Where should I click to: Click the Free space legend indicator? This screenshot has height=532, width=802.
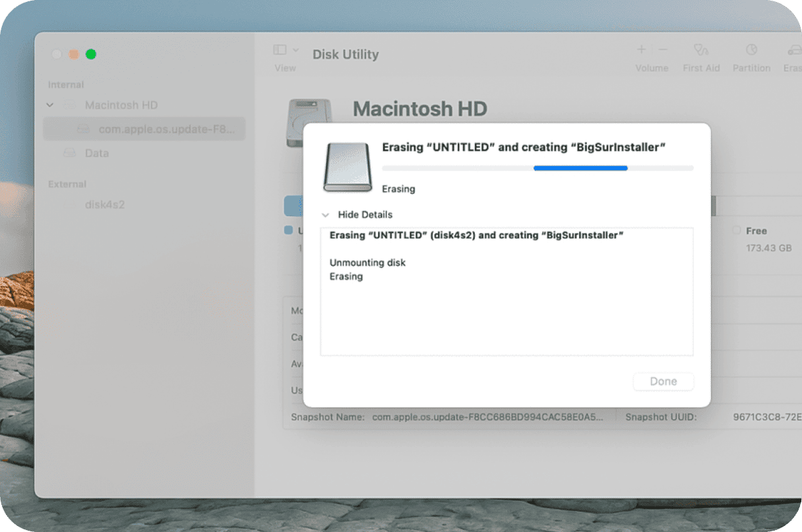click(x=737, y=231)
